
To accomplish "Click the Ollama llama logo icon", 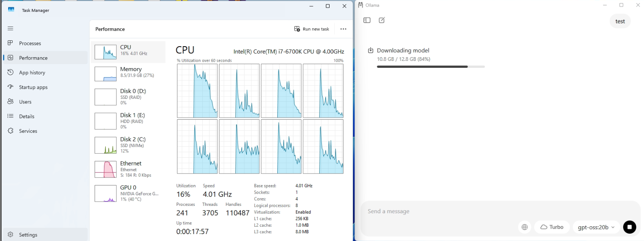I will tap(361, 5).
